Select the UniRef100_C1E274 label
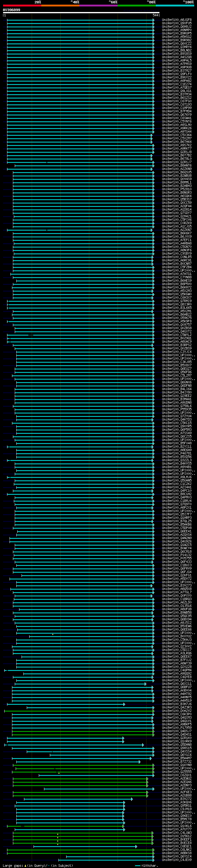 pyautogui.click(x=177, y=84)
